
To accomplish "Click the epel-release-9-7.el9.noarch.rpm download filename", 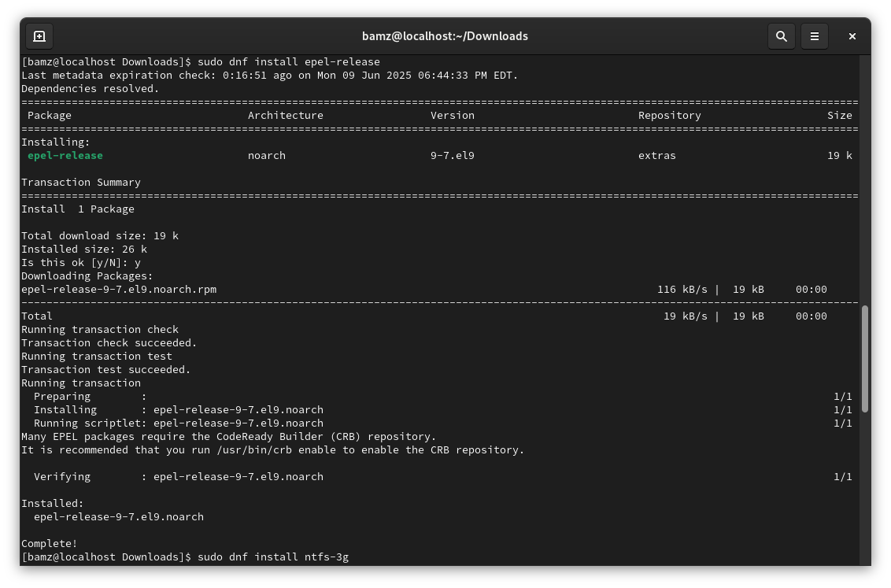I will pyautogui.click(x=118, y=290).
